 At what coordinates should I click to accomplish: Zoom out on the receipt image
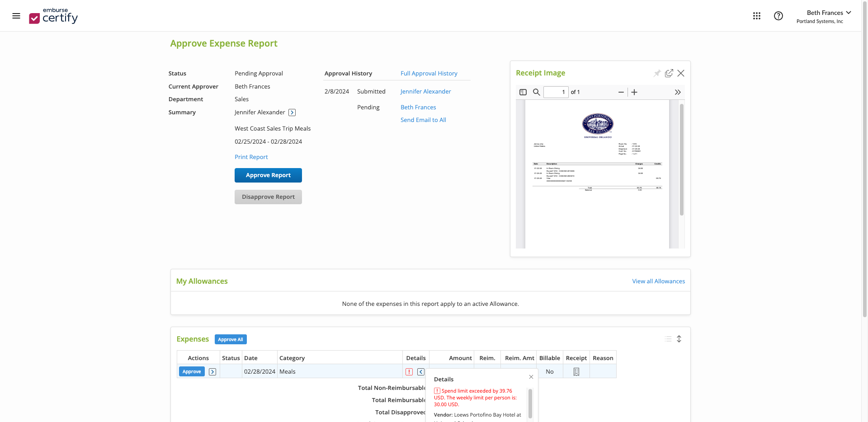620,92
